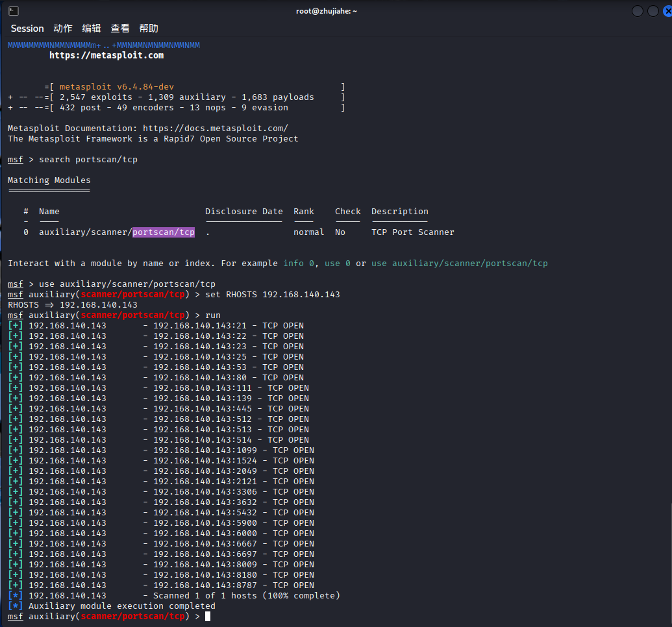Click the window title 'root@zhujiahe: ~'
Viewport: 672px width, 627px height.
(326, 11)
